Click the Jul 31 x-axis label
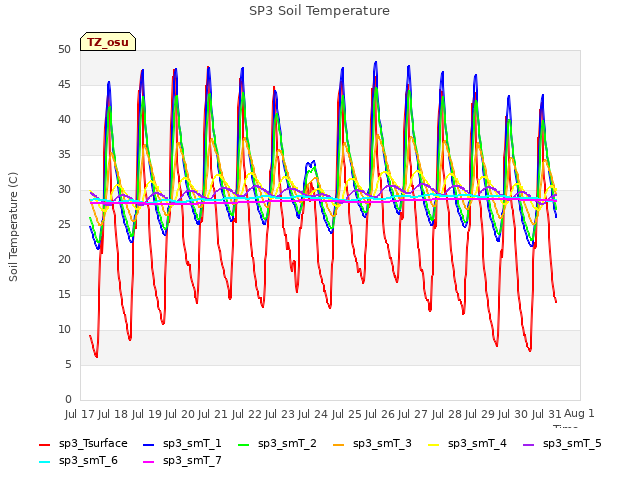This screenshot has width=640, height=480. [547, 414]
